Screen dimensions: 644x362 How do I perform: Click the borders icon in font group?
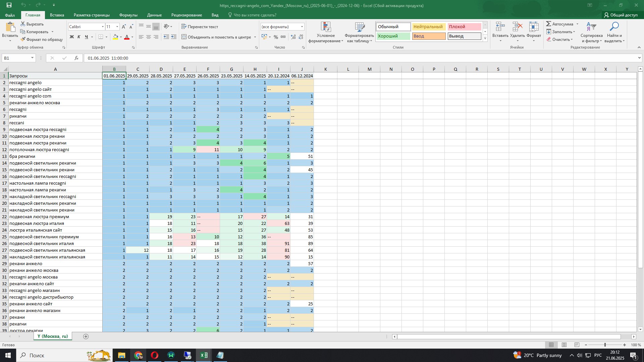101,37
